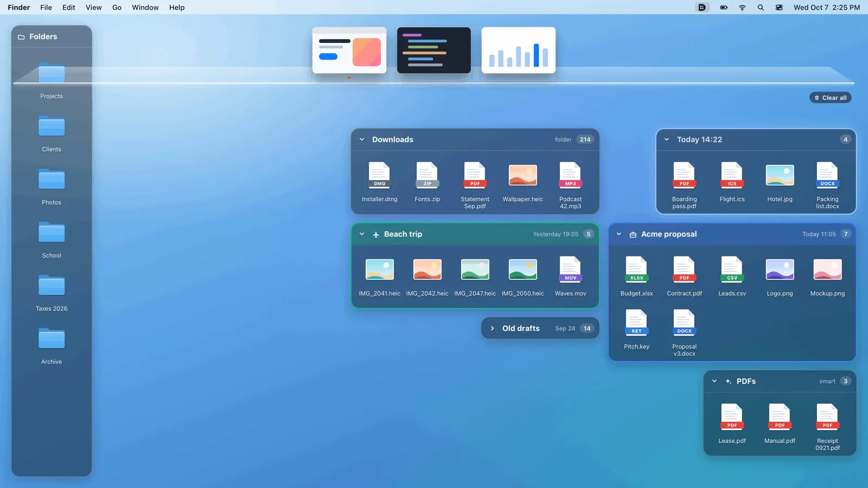Expand the Old drafts stack

tap(492, 329)
